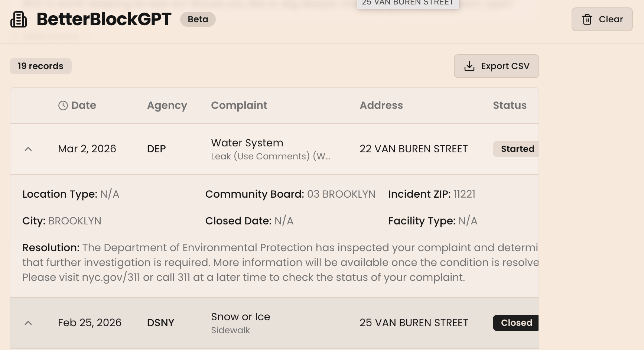This screenshot has width=644, height=350.
Task: Click the Beta badge next to title
Action: pos(198,19)
